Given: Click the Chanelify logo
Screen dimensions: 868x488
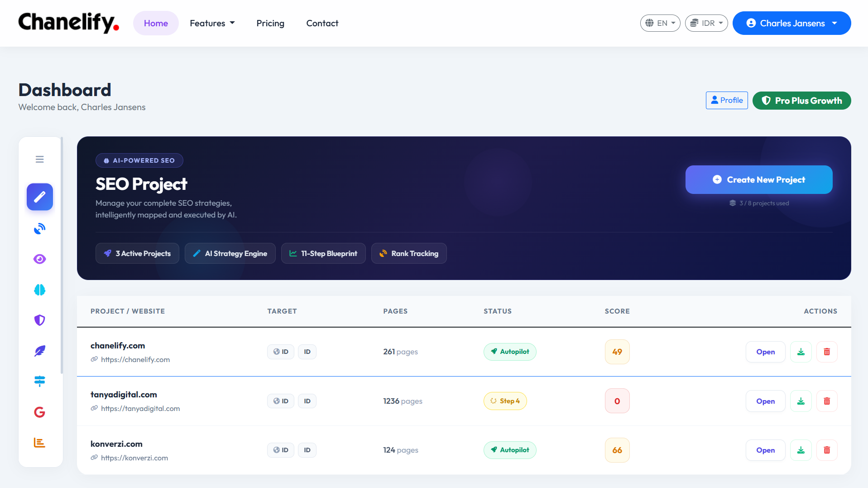Looking at the screenshot, I should [x=69, y=23].
